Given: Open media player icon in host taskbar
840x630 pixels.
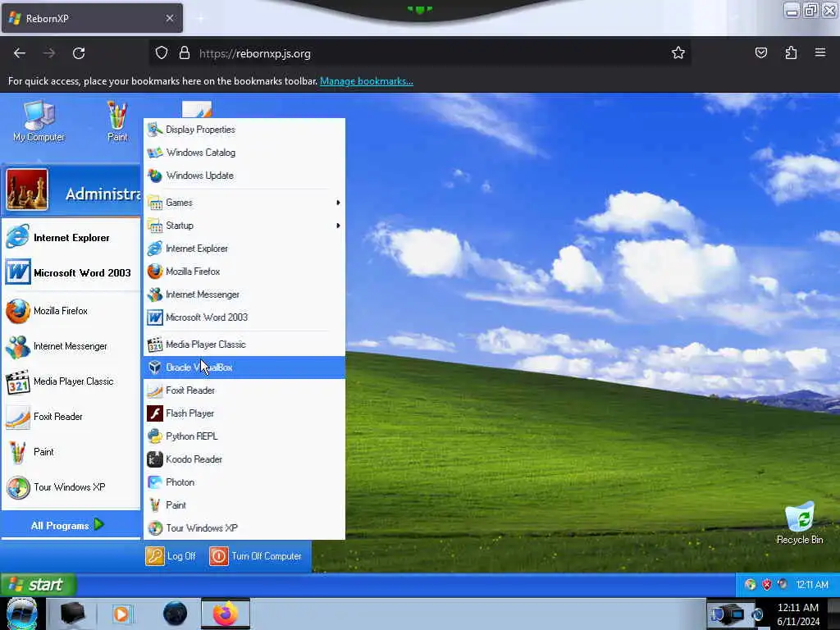Looking at the screenshot, I should pyautogui.click(x=121, y=614).
